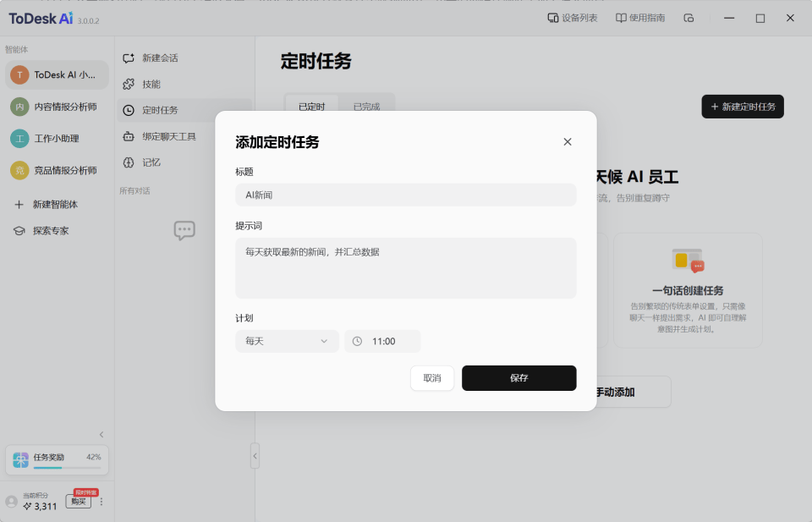
Task: Click the 任务奖励 42% progress bar
Action: (x=68, y=468)
